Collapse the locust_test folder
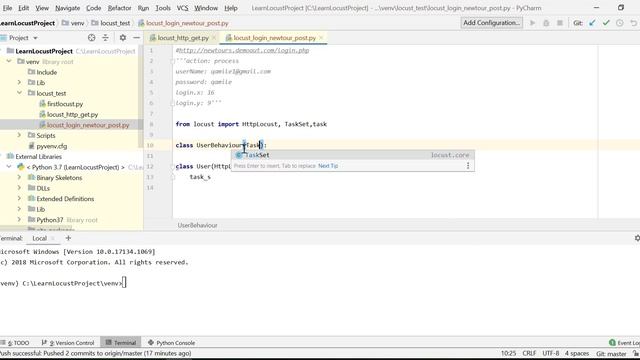The image size is (640, 360). pos(19,93)
